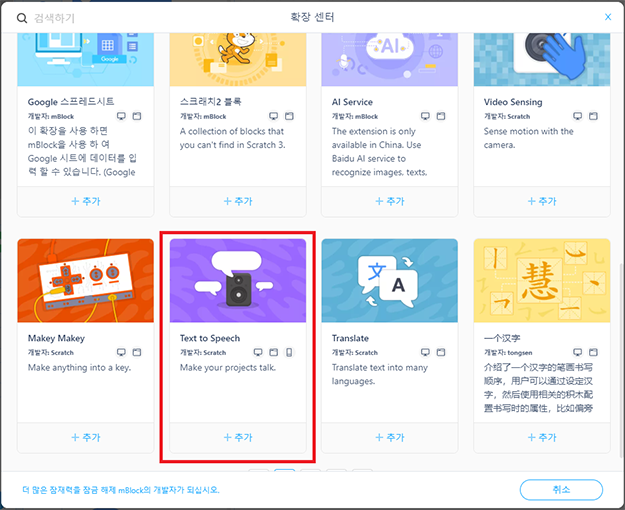Viewport: 625px width, 510px height.
Task: Add the Google 스프레드시트 extension
Action: tap(86, 201)
